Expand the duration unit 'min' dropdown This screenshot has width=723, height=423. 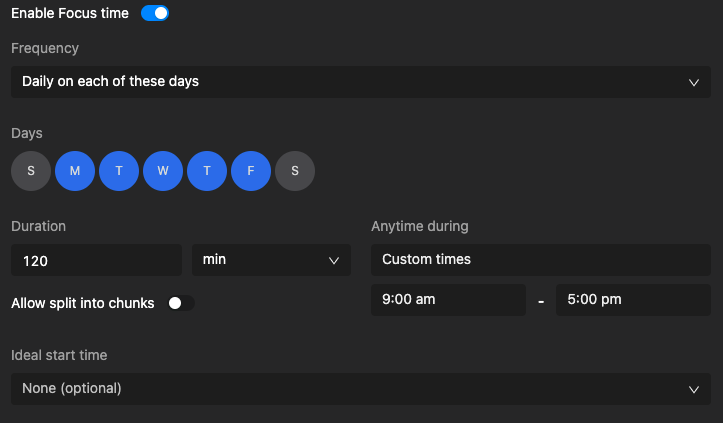271,260
